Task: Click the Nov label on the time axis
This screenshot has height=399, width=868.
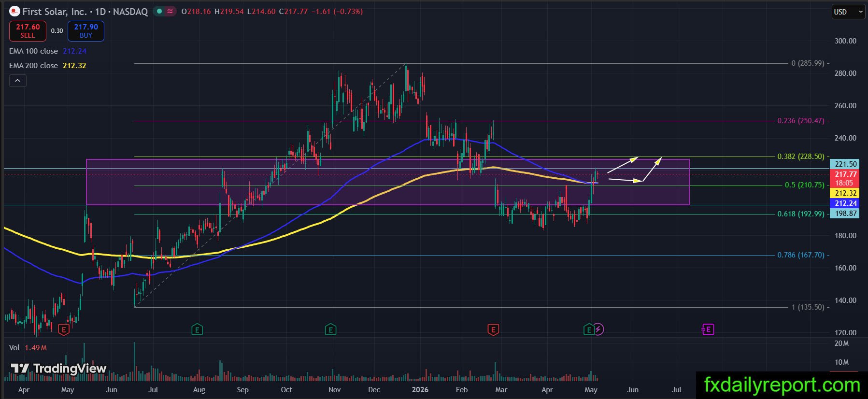Action: click(334, 390)
